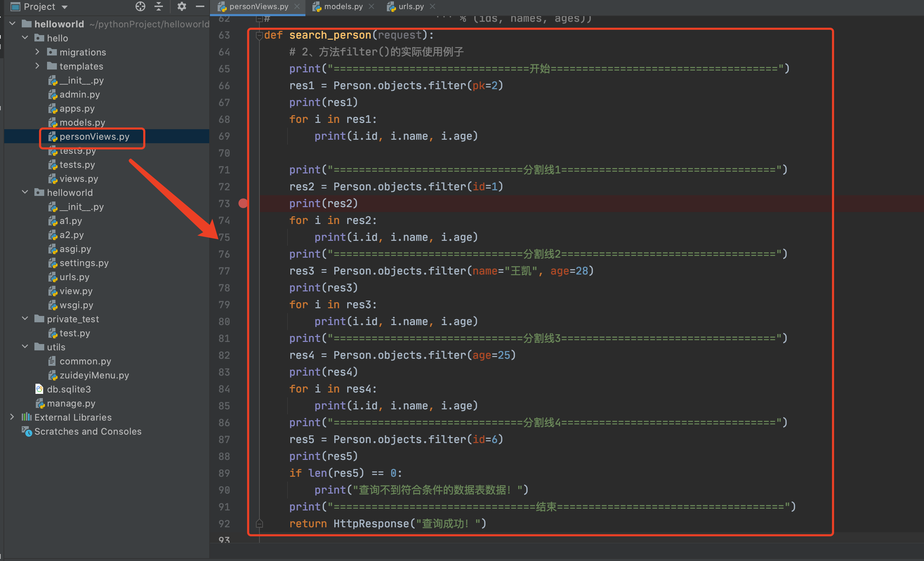Hide the Project tool window
This screenshot has width=924, height=561.
pos(200,6)
